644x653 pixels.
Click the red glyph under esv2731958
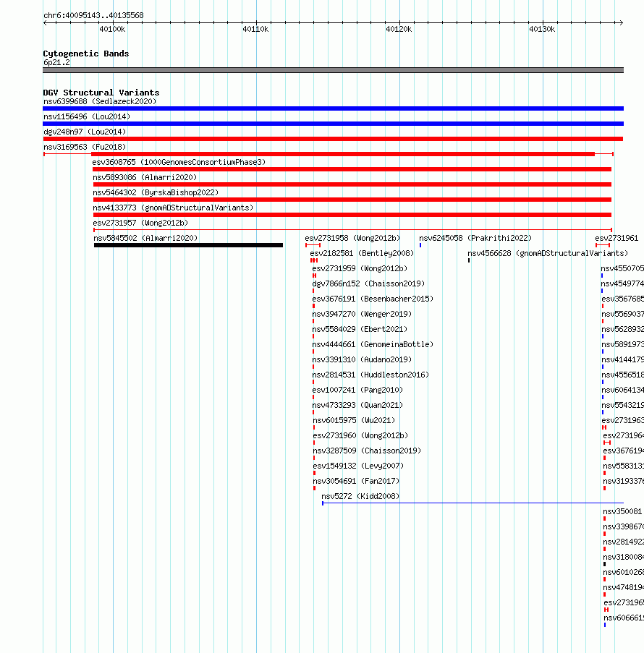click(x=313, y=245)
